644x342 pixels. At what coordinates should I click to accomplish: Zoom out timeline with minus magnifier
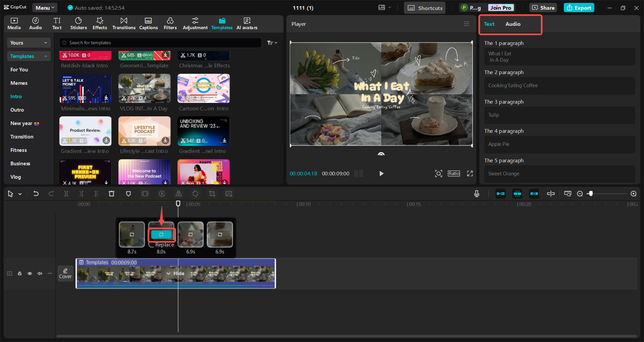(x=580, y=194)
